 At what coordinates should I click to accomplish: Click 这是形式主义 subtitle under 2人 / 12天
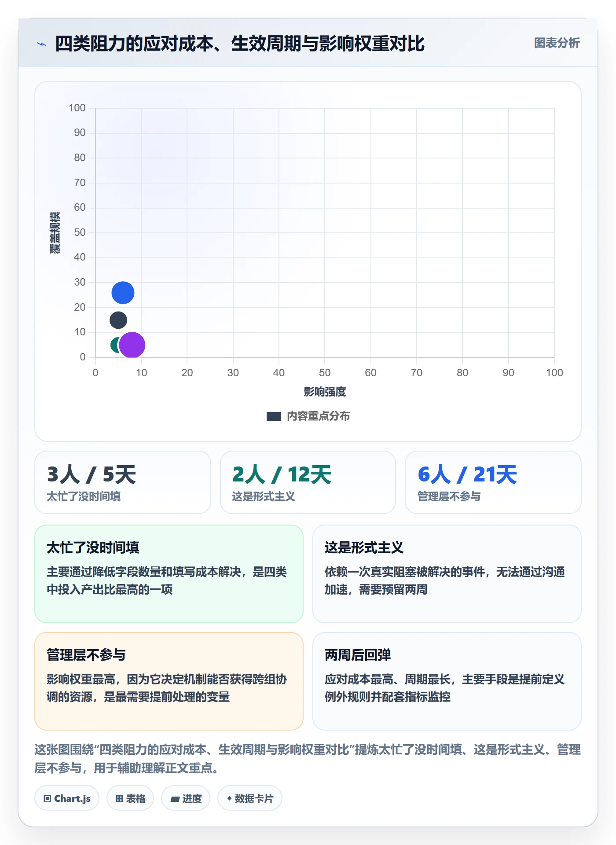point(264,496)
